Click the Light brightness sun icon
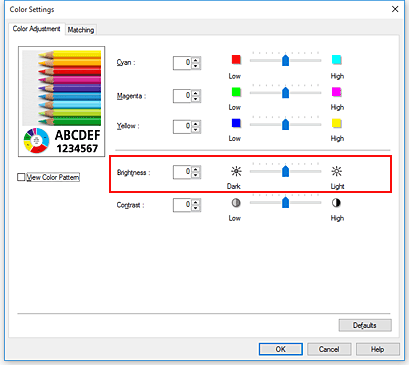 337,171
